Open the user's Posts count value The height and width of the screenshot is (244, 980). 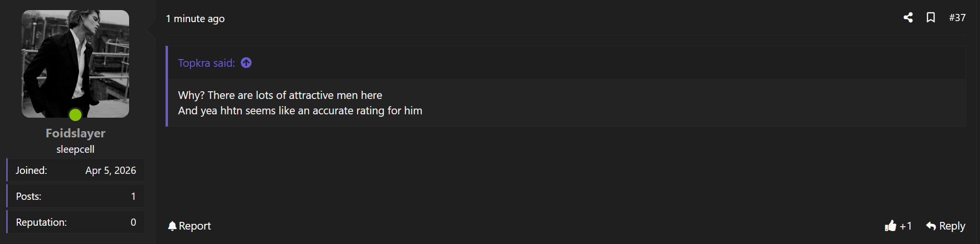click(x=133, y=196)
